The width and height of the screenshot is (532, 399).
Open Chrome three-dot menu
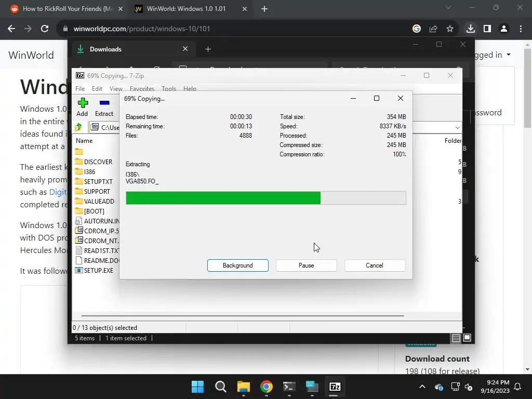521,29
